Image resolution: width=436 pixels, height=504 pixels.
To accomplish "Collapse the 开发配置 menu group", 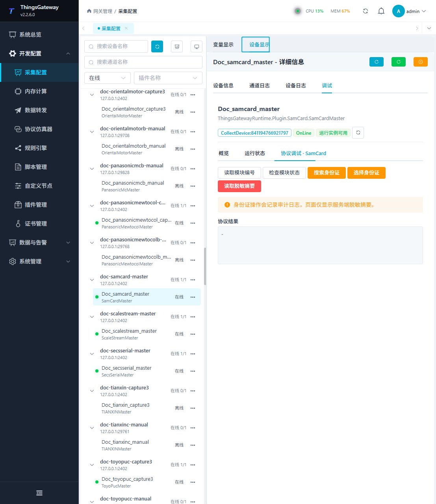I will [x=39, y=54].
